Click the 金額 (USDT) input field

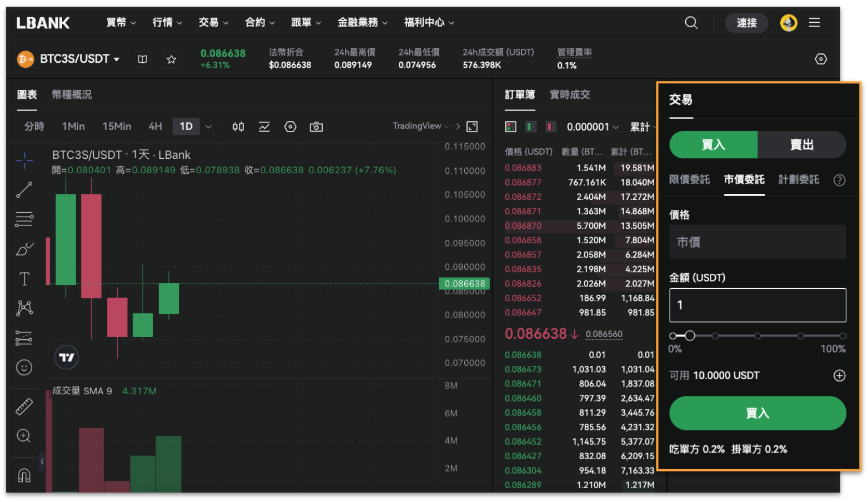click(x=757, y=305)
